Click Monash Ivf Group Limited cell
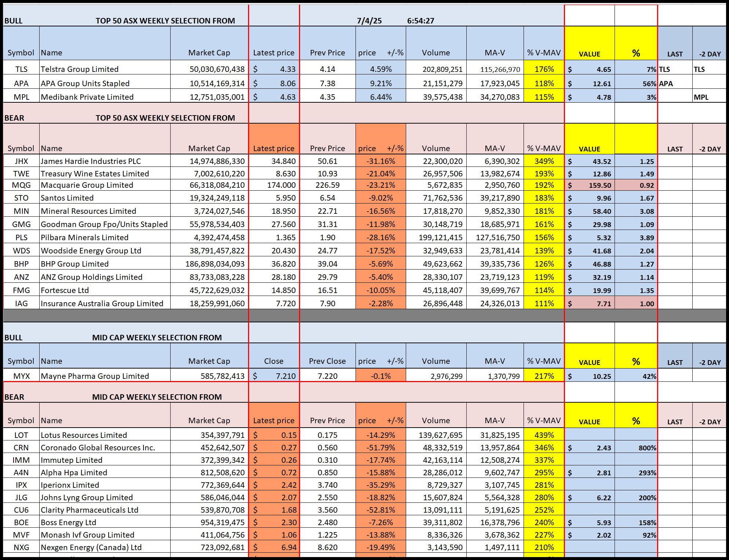729x560 pixels. 105,535
